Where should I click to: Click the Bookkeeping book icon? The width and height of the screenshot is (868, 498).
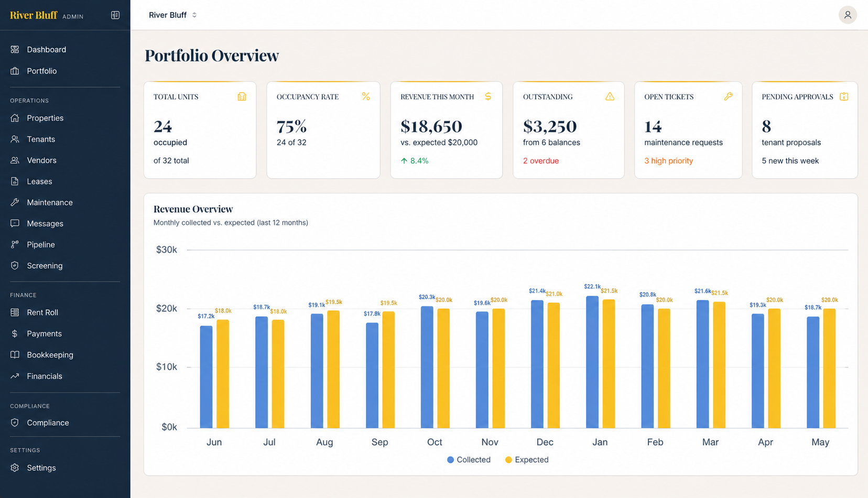coord(15,355)
